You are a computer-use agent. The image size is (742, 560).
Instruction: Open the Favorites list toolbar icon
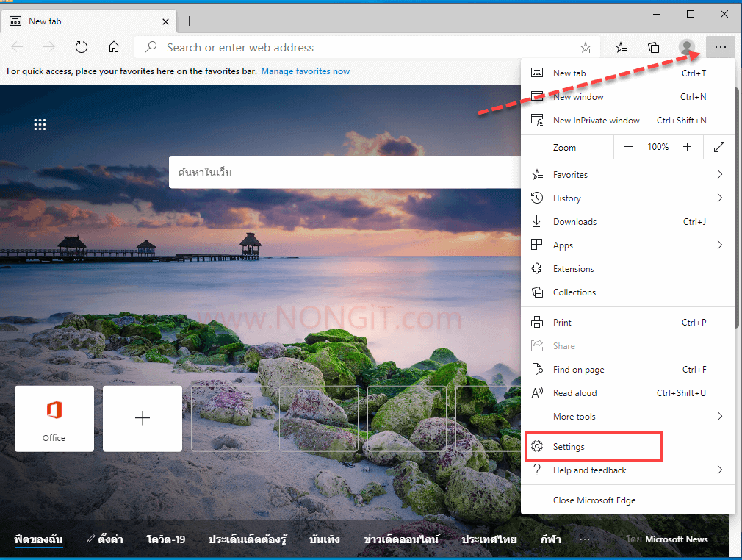click(x=621, y=47)
